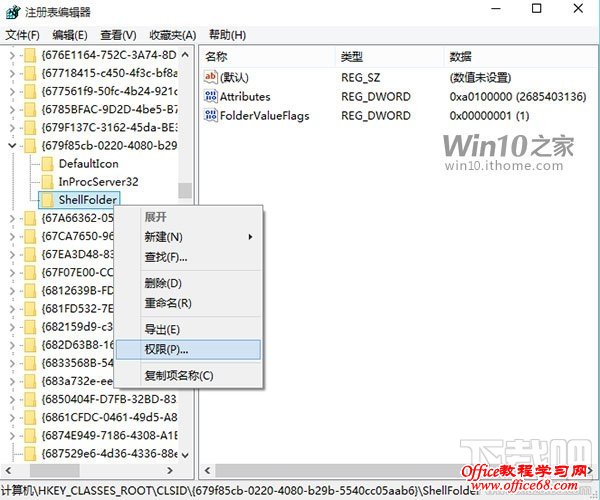Expand the {6850404F-D7FB-32BD tree node
600x500 pixels.
pos(12,400)
